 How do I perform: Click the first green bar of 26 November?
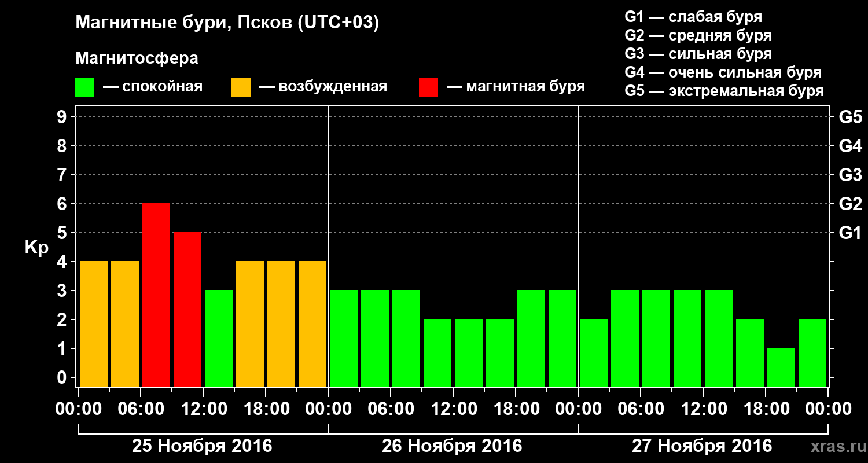344,339
